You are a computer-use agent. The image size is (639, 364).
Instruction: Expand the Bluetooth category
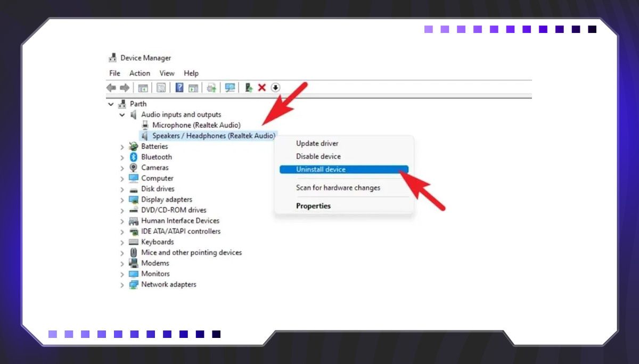pyautogui.click(x=122, y=158)
